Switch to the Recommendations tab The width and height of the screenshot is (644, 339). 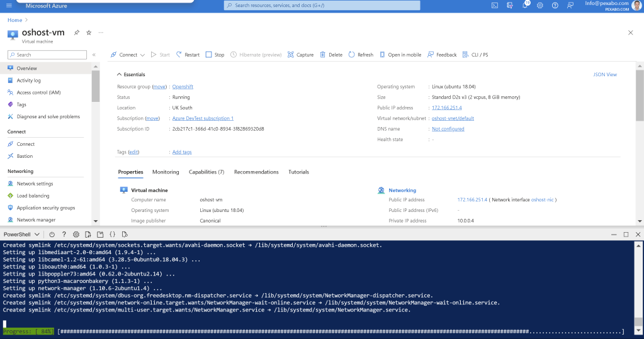[256, 172]
